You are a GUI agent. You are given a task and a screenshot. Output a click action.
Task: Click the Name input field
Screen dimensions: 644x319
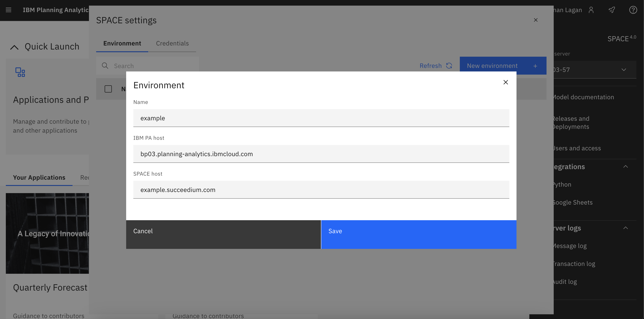click(321, 118)
